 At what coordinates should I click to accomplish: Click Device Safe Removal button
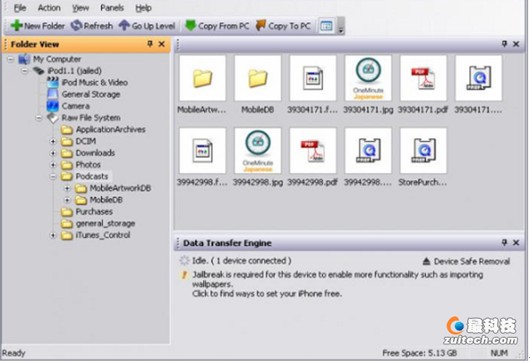[x=466, y=261]
